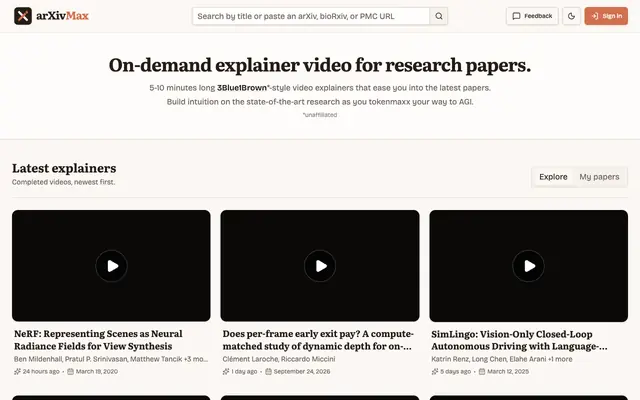The height and width of the screenshot is (400, 640).
Task: Click the magnifier search button
Action: [x=439, y=16]
